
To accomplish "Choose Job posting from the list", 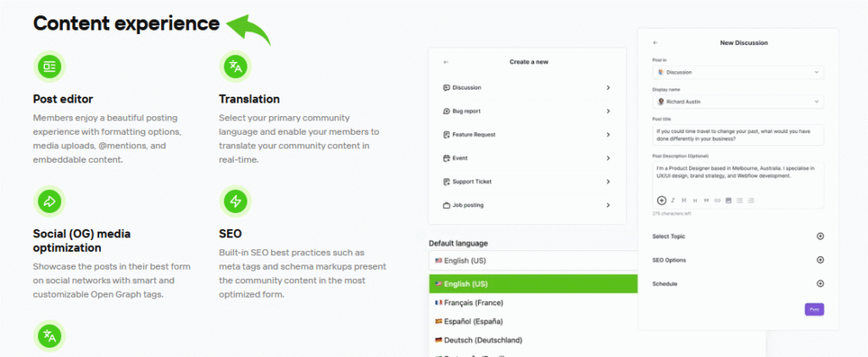I will point(526,205).
